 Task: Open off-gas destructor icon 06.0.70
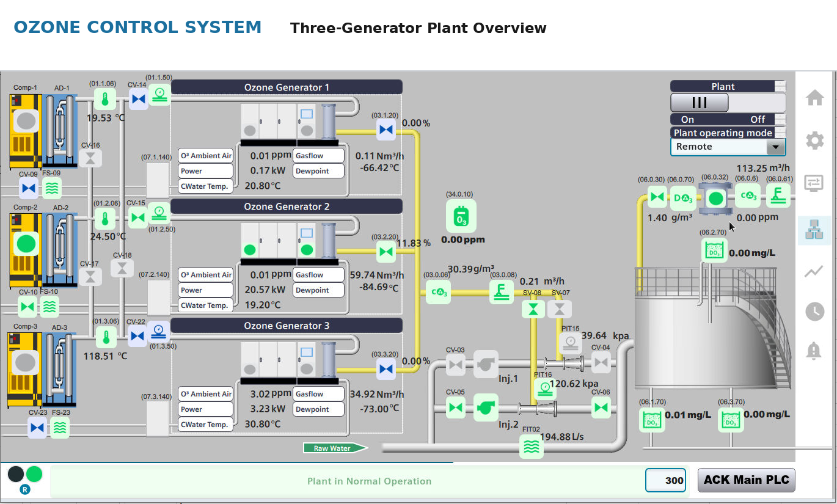(683, 197)
